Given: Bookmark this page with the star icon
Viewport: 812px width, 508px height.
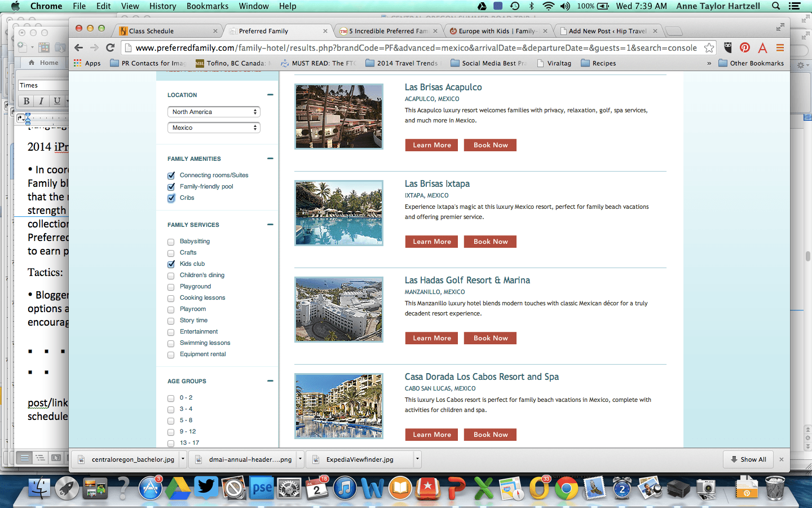Looking at the screenshot, I should (709, 48).
